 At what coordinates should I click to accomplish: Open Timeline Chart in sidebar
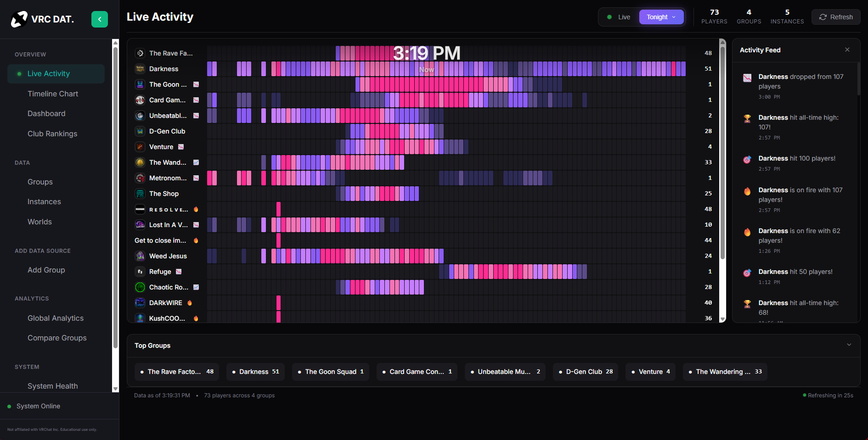53,94
